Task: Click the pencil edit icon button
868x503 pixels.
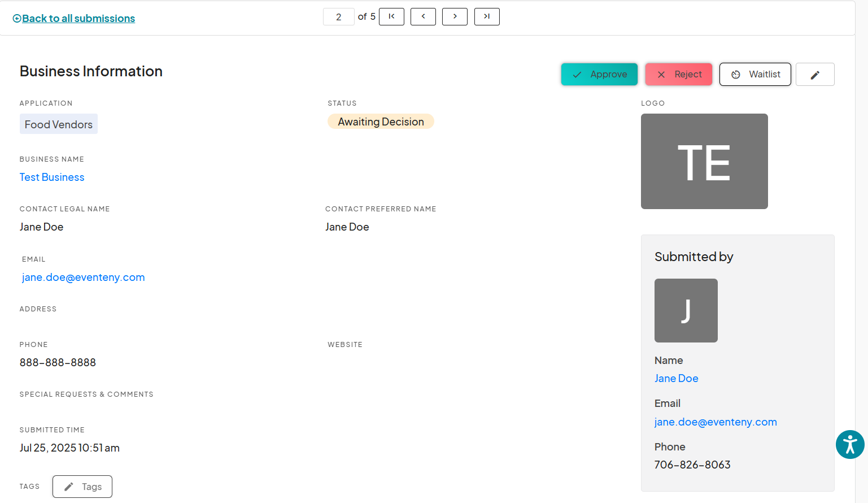Action: pos(815,75)
